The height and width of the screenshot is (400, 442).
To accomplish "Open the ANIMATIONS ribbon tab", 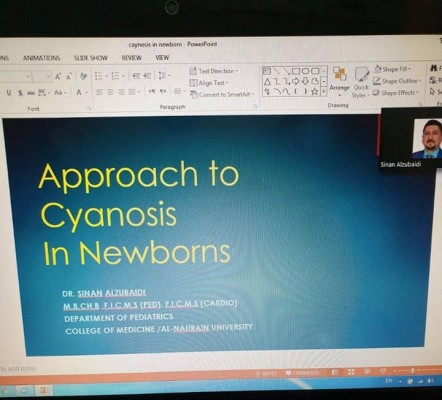I will 42,58.
